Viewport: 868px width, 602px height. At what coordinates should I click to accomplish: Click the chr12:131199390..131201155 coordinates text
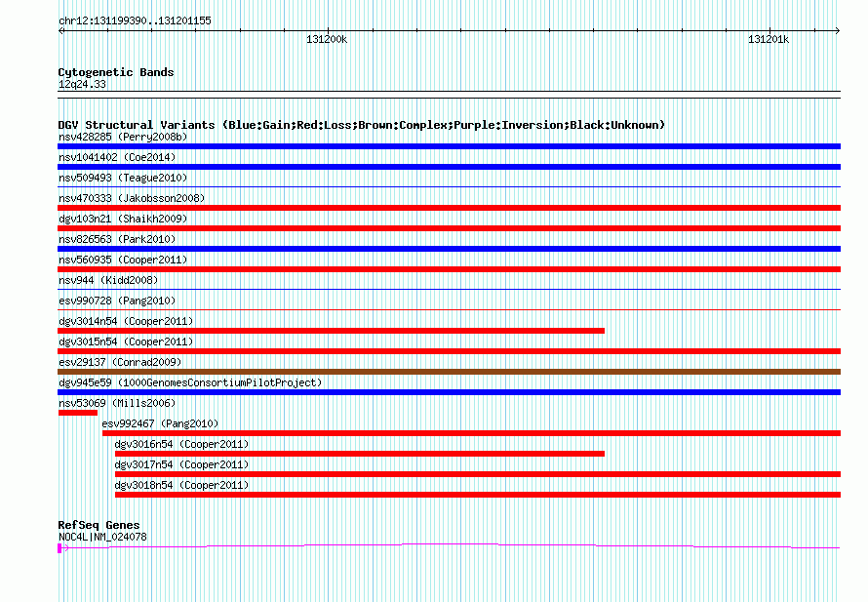(x=135, y=20)
